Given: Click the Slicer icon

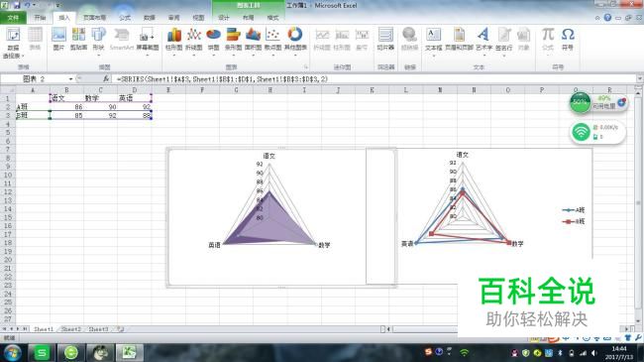Looking at the screenshot, I should click(385, 40).
